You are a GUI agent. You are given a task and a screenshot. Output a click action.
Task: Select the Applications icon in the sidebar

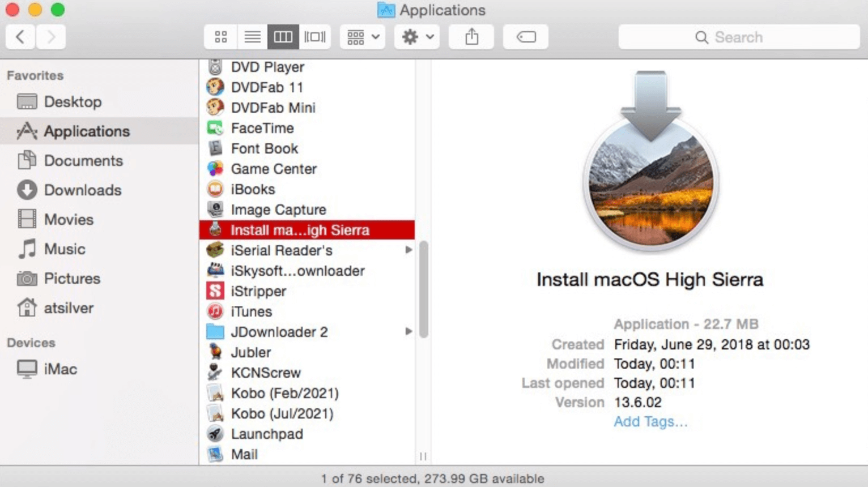[x=27, y=131]
